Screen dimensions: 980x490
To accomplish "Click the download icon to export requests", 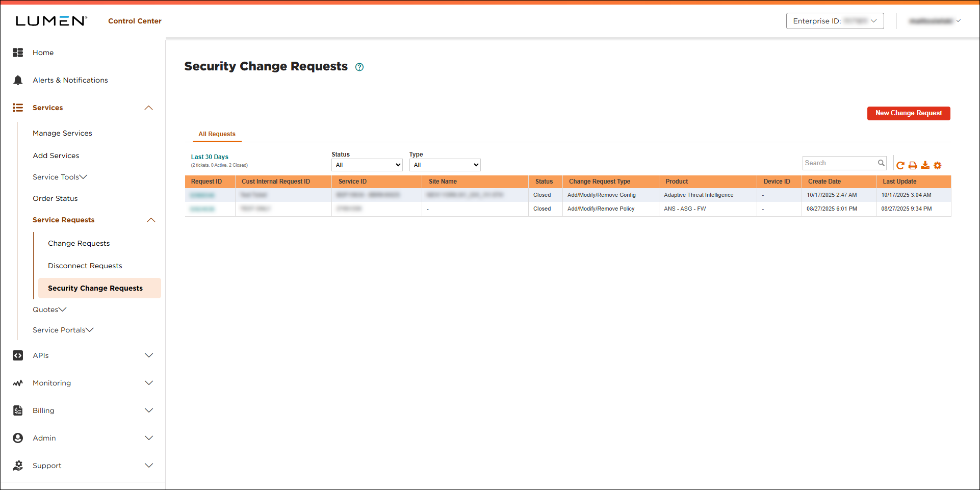I will point(925,165).
